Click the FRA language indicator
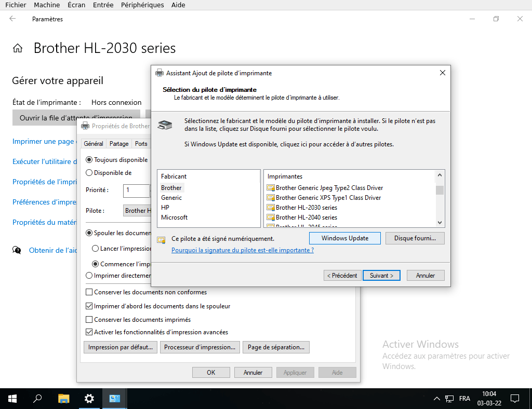 point(464,399)
